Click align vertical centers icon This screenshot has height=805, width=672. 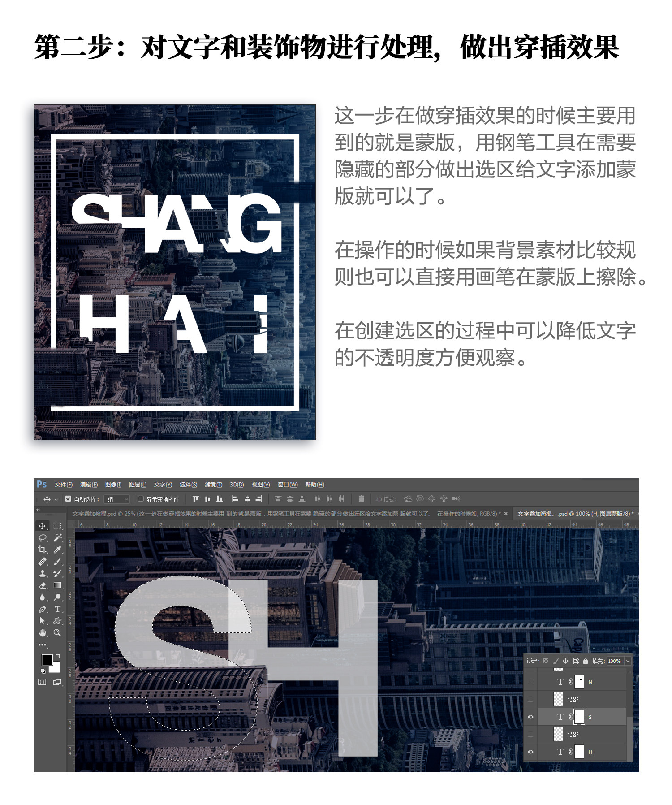pos(207,499)
